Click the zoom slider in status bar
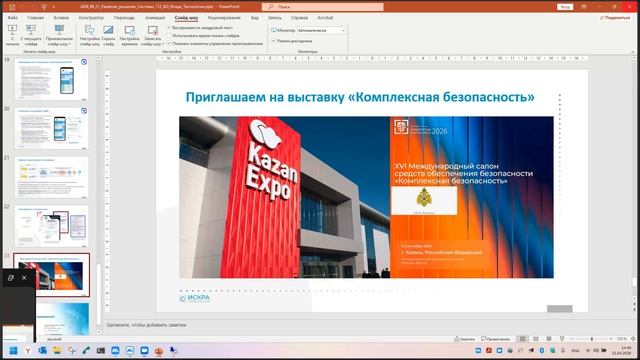 point(591,339)
